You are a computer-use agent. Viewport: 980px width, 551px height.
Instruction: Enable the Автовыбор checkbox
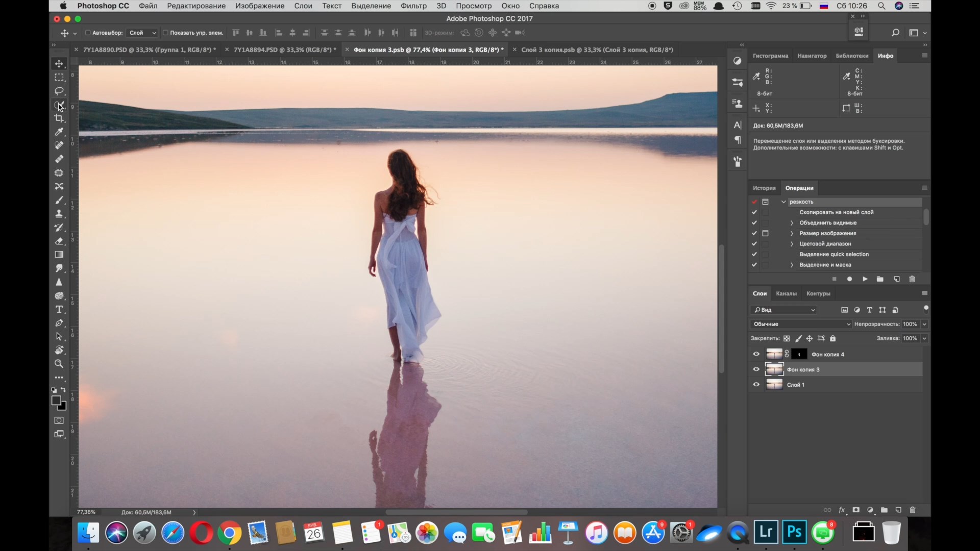coord(88,33)
